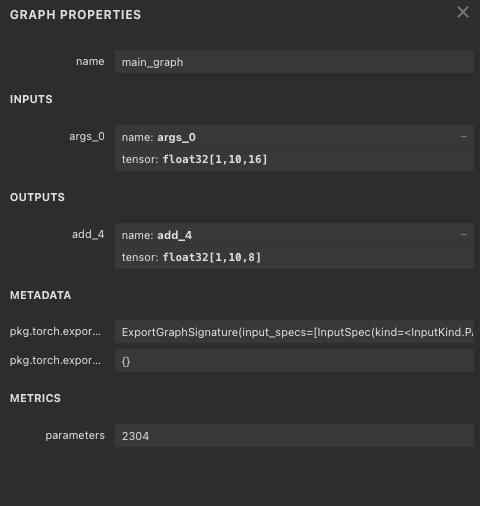
Task: Click the second pkg.torch.expor... metadata label
Action: pyautogui.click(x=55, y=360)
